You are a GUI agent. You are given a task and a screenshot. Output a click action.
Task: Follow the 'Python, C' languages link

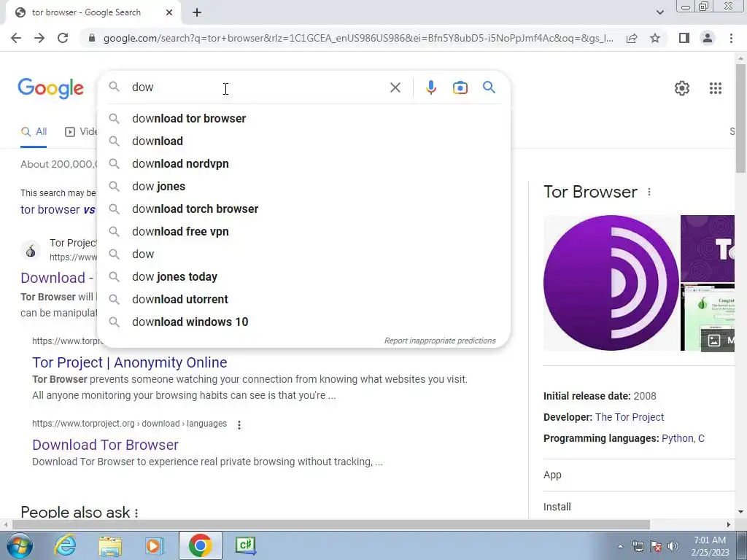[683, 438]
